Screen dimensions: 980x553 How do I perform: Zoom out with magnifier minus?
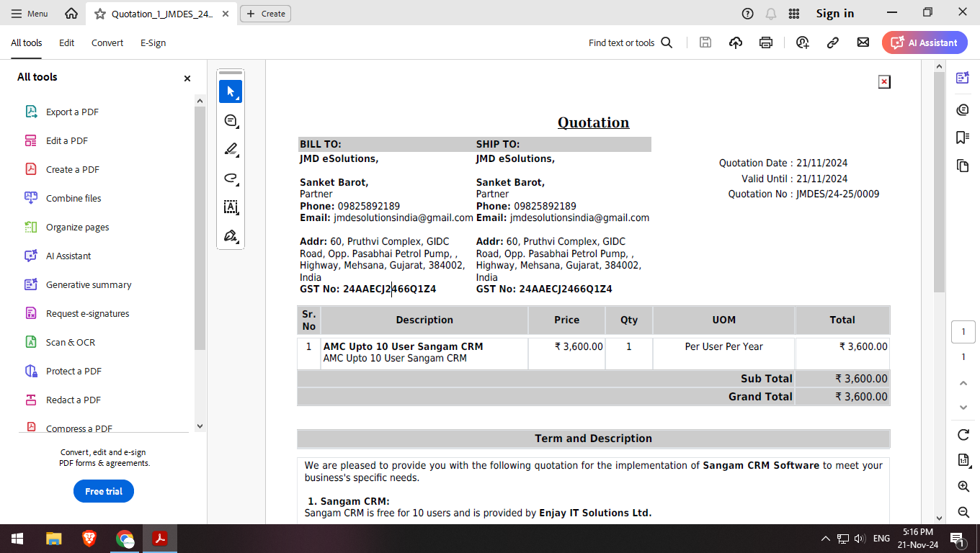point(963,512)
